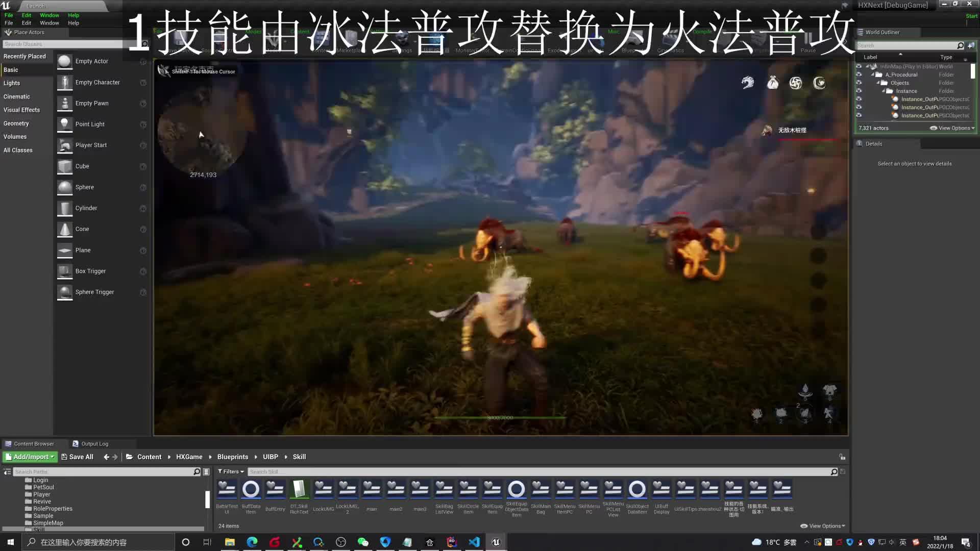This screenshot has height=551, width=980.
Task: Click the World Outliner scrollbar
Action: click(973, 71)
